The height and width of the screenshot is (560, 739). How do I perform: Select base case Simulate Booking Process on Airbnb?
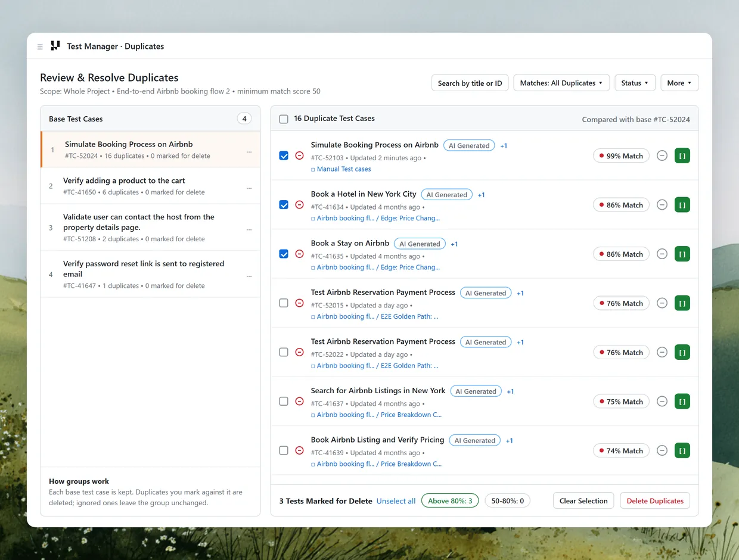click(150, 150)
